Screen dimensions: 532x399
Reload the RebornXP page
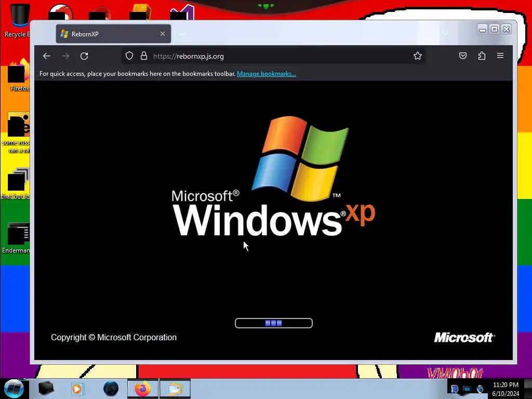pyautogui.click(x=84, y=56)
